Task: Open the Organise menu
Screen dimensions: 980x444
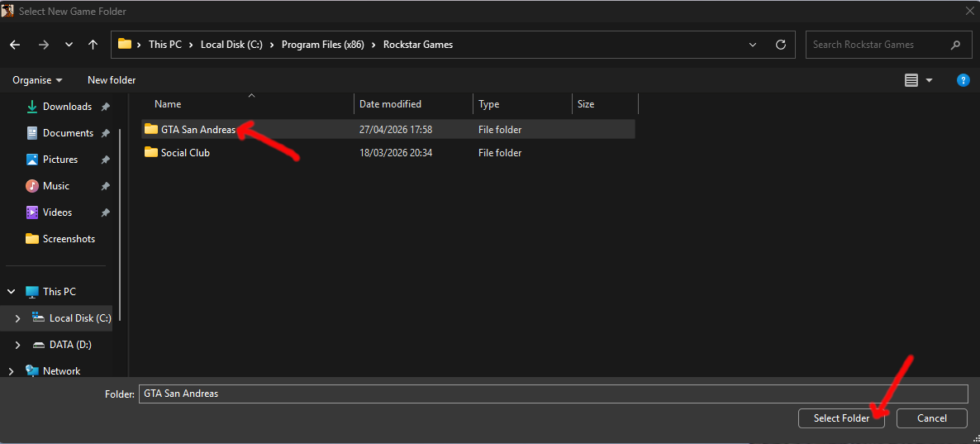Action: (37, 80)
